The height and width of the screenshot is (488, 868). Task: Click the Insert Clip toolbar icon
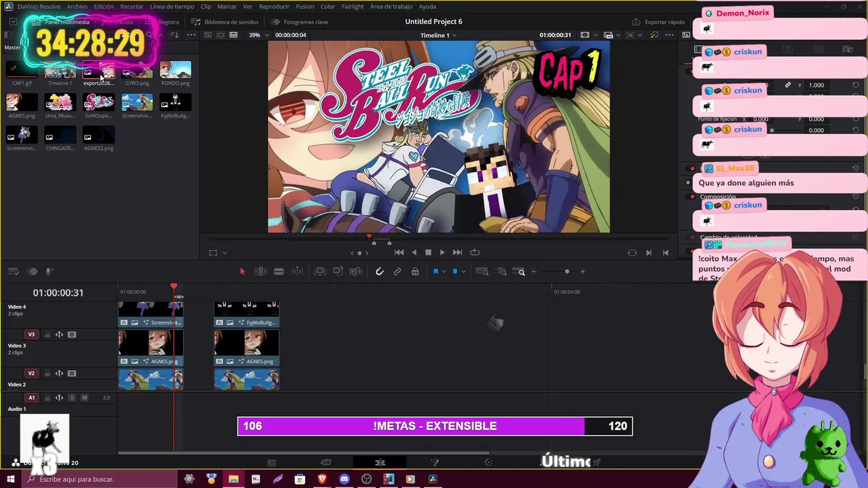320,272
